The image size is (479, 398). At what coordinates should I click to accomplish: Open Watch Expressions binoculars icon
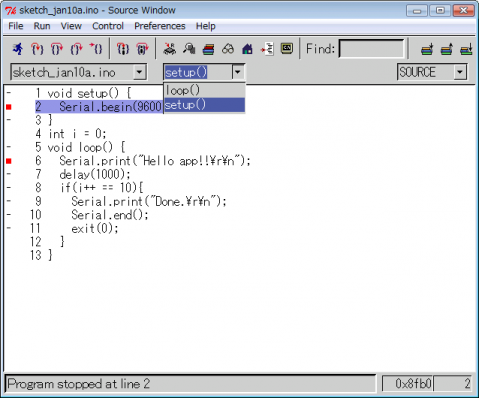[228, 49]
